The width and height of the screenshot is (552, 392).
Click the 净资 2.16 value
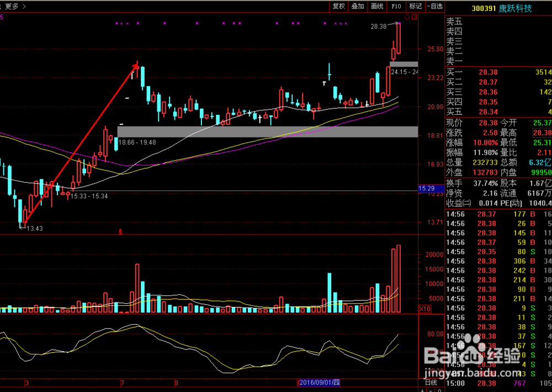(490, 193)
